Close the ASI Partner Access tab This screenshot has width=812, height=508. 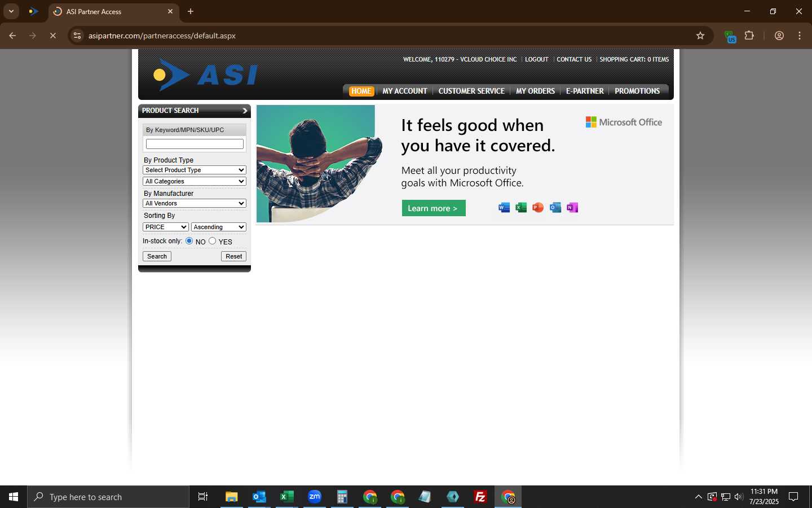(x=170, y=11)
